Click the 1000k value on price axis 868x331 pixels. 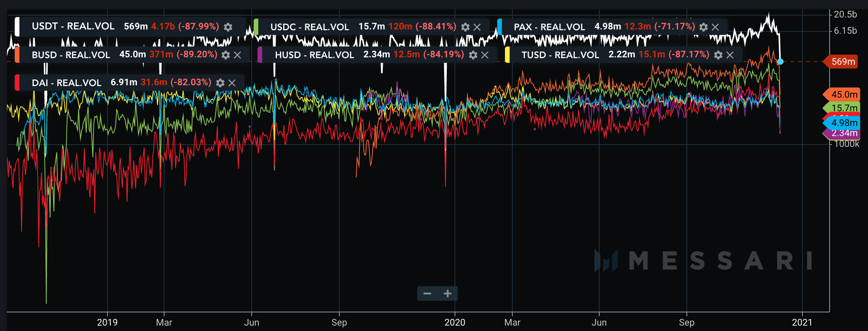tap(847, 144)
